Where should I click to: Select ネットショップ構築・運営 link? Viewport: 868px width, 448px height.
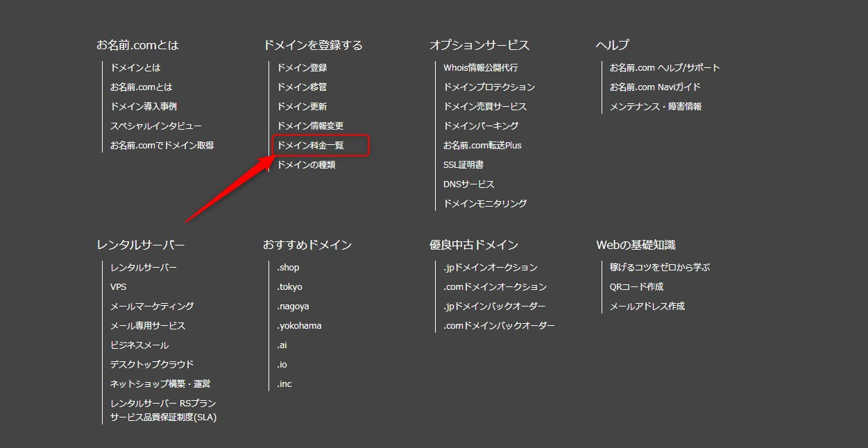[x=160, y=384]
